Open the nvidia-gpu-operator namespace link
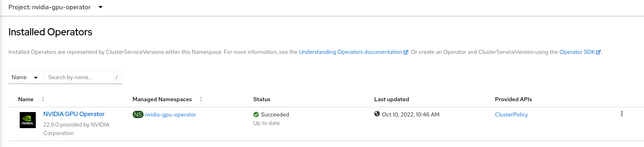Image resolution: width=644 pixels, height=147 pixels. click(170, 114)
